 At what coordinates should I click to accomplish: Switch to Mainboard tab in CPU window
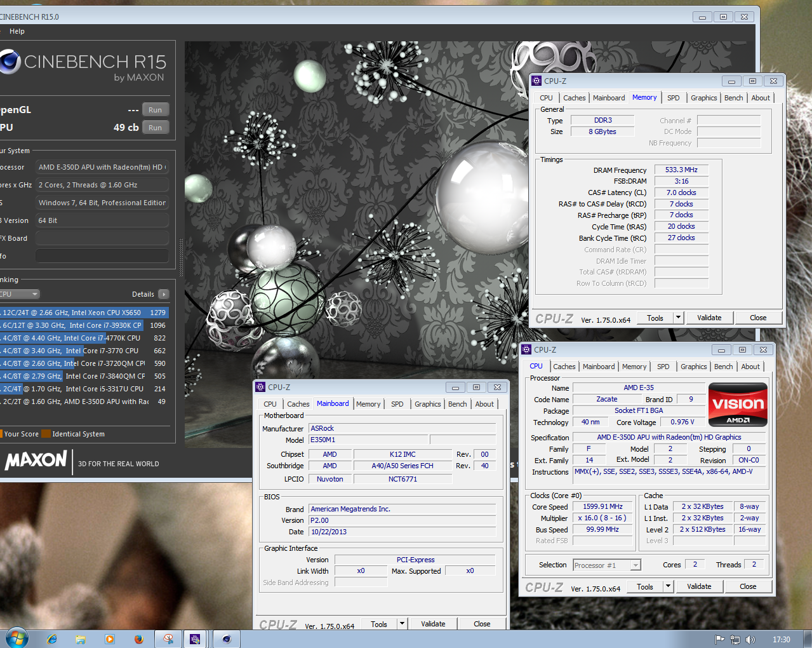[599, 367]
